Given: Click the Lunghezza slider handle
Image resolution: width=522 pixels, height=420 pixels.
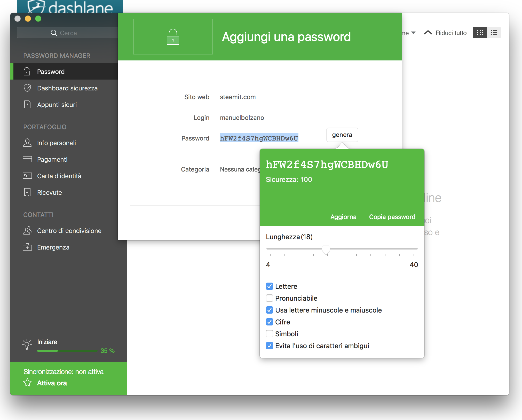Looking at the screenshot, I should (326, 250).
